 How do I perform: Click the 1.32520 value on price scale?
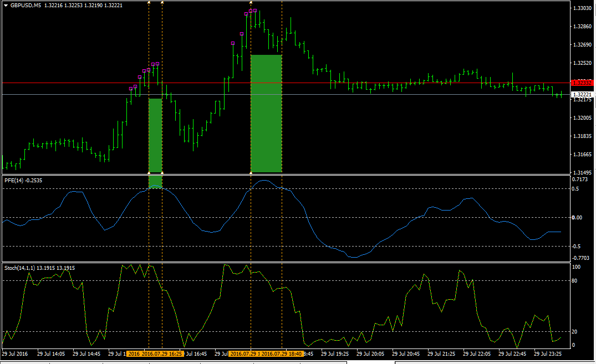coord(582,63)
